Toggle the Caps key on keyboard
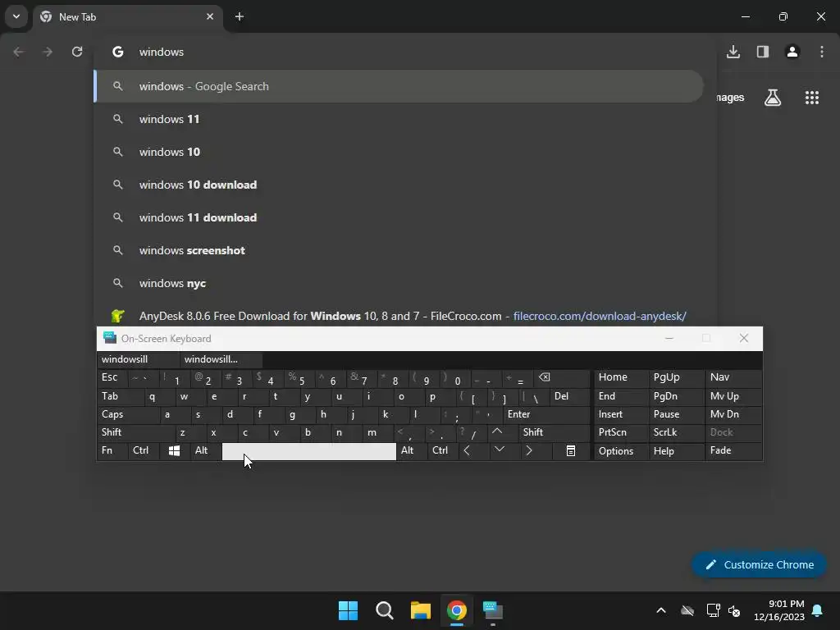The height and width of the screenshot is (630, 840). click(x=129, y=414)
